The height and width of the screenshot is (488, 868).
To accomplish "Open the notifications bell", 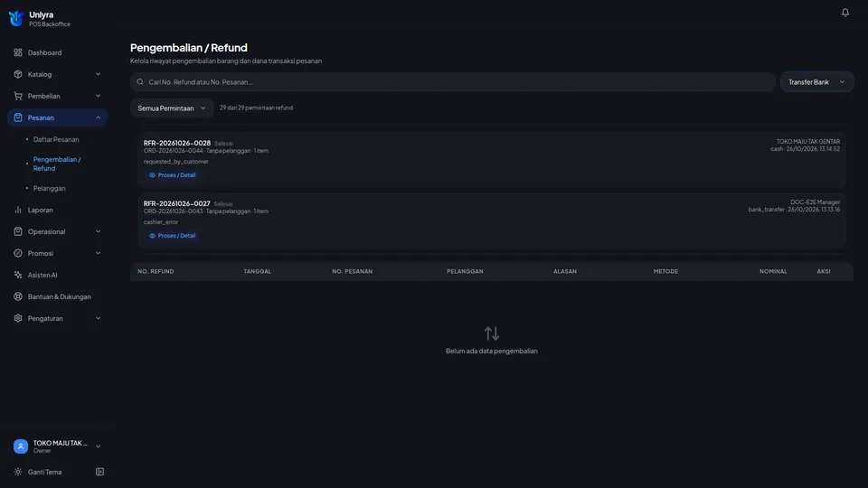I will coord(844,12).
